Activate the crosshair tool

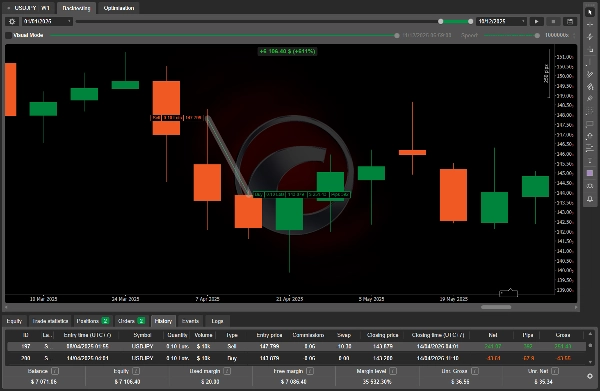[x=590, y=24]
